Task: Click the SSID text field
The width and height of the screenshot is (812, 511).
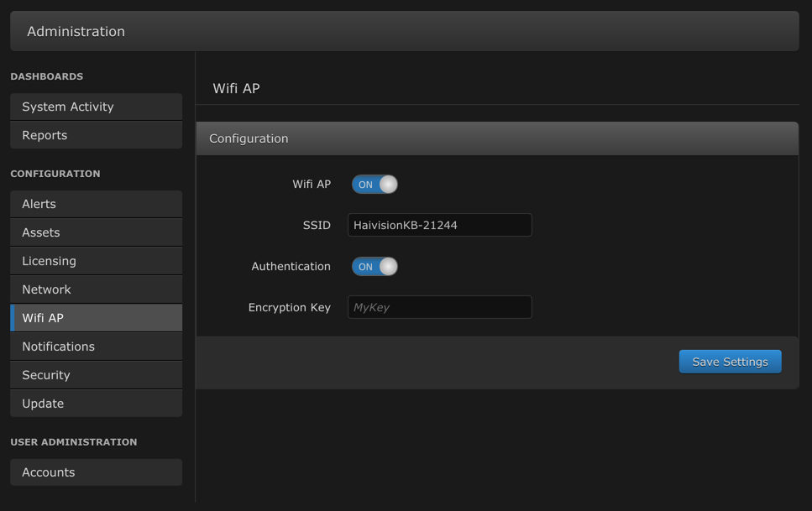Action: 439,225
